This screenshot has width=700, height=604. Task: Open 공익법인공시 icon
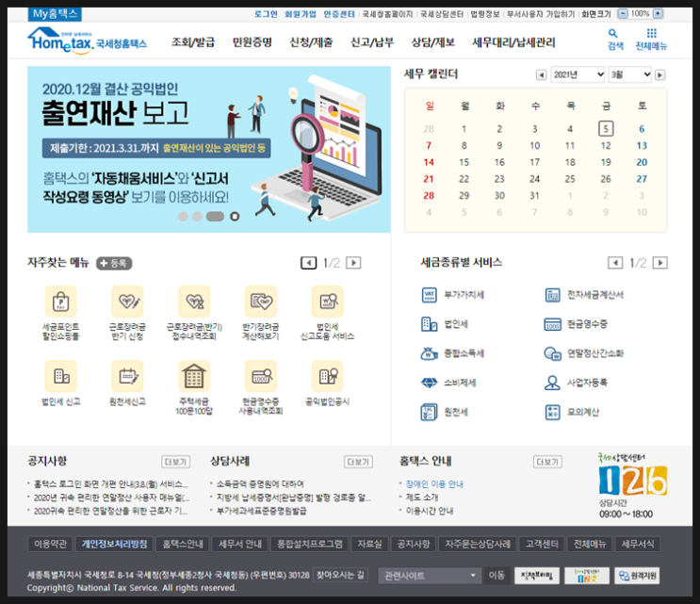pyautogui.click(x=327, y=376)
